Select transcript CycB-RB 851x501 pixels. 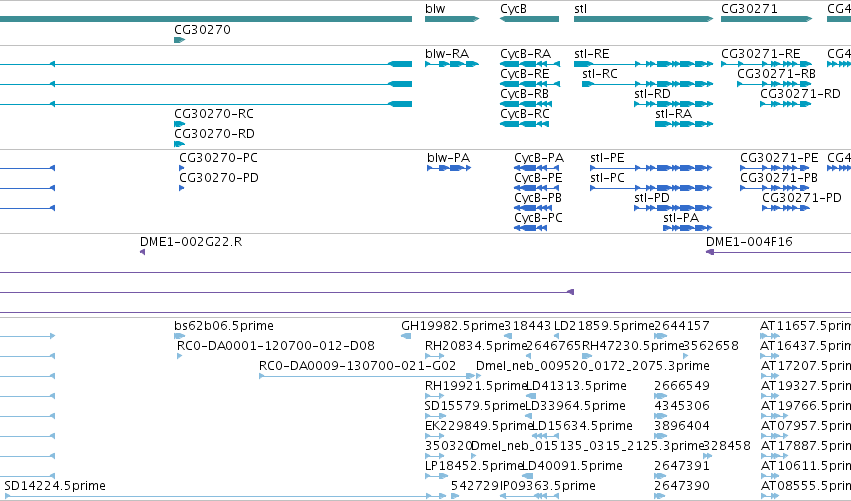point(525,94)
